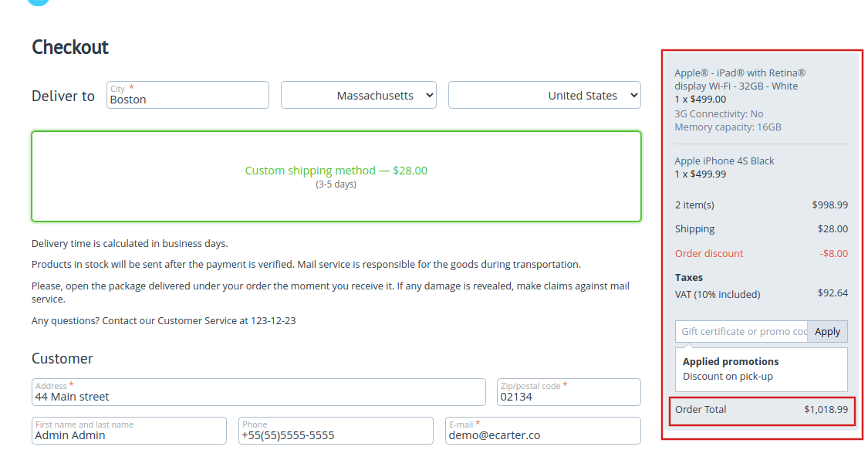Image resolution: width=868 pixels, height=460 pixels.
Task: Click the Phone number field
Action: pos(336,431)
